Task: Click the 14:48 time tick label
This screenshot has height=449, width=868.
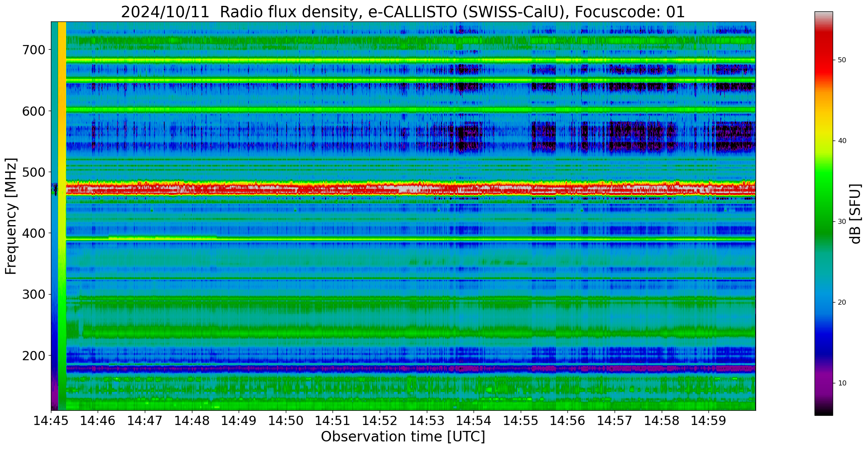Action: pos(192,420)
